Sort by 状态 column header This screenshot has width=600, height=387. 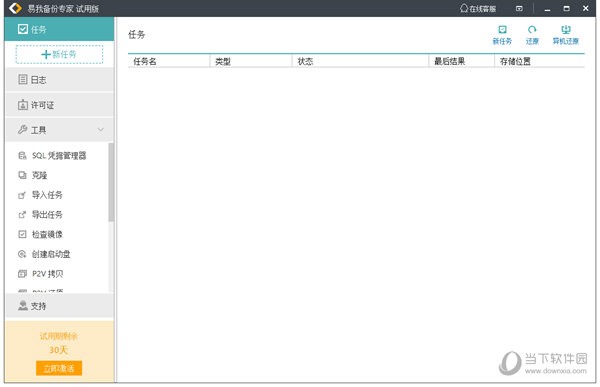[360, 61]
